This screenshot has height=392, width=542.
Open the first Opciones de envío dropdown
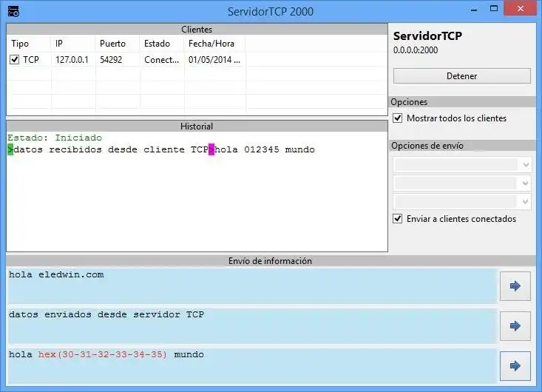[x=462, y=165]
